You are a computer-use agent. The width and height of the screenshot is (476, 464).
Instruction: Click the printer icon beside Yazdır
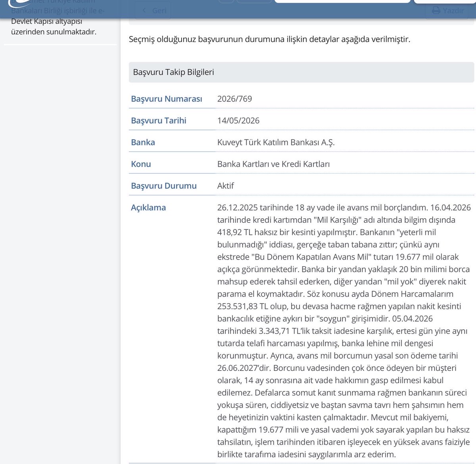point(436,11)
